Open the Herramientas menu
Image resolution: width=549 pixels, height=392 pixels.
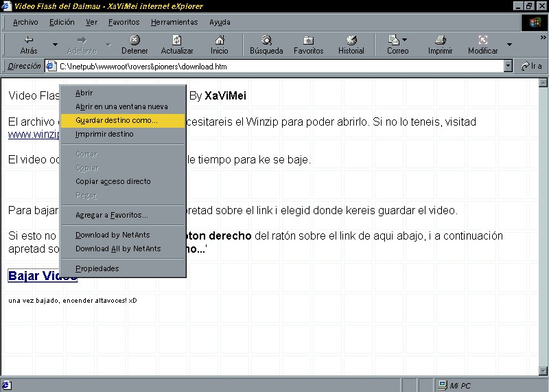(174, 22)
